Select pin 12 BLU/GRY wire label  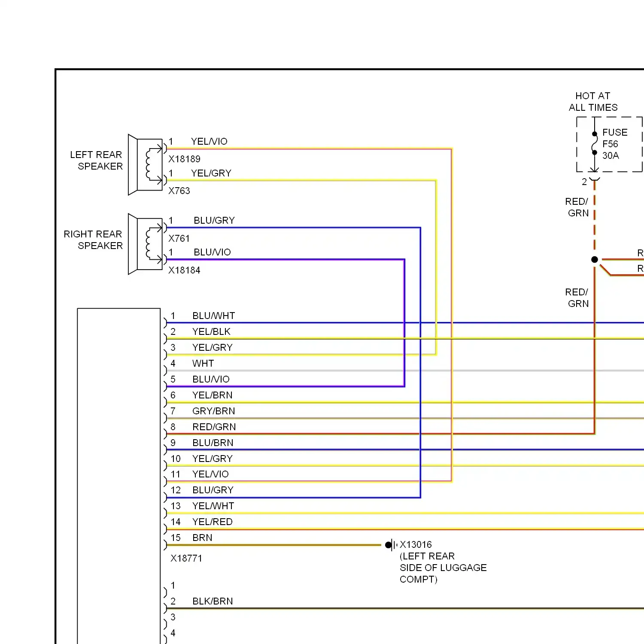tap(213, 490)
